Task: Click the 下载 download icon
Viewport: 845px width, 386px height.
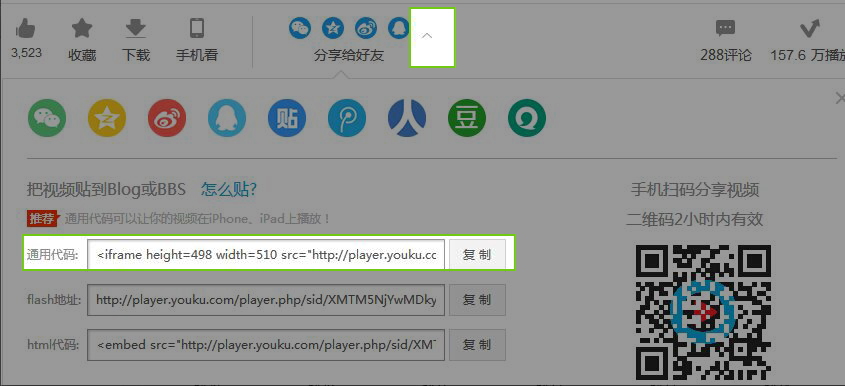Action: [x=136, y=28]
